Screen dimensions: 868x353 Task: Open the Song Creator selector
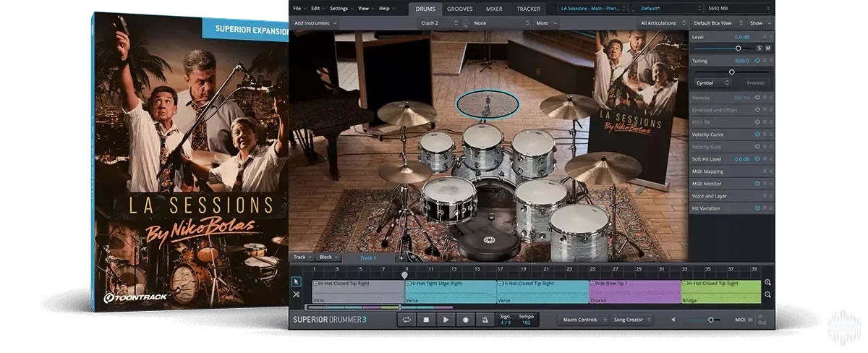[x=631, y=320]
